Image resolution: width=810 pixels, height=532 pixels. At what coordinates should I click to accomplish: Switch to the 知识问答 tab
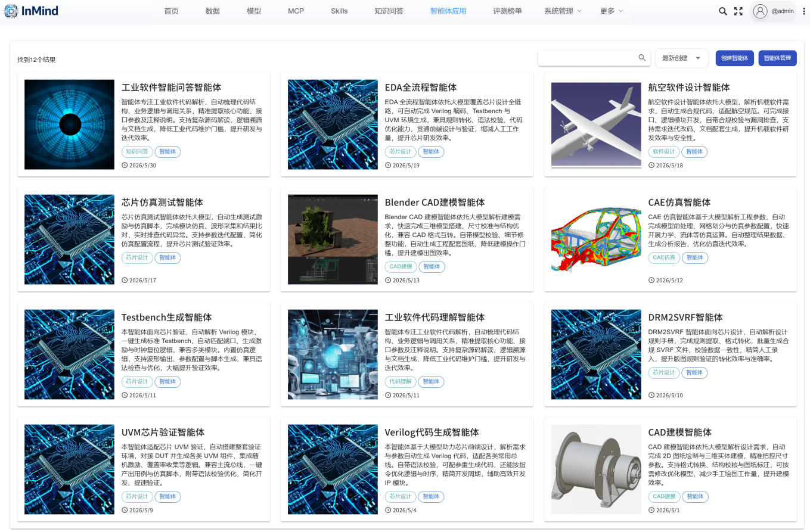(389, 11)
